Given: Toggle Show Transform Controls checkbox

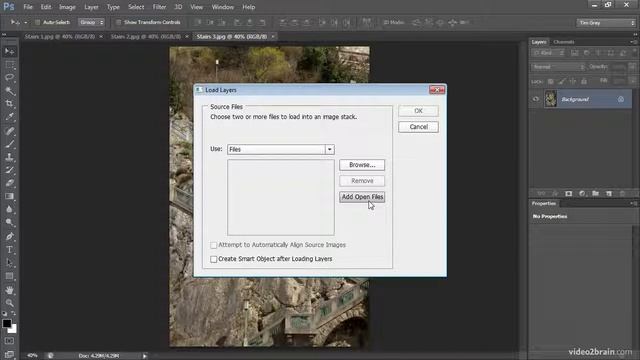Looking at the screenshot, I should [x=118, y=22].
